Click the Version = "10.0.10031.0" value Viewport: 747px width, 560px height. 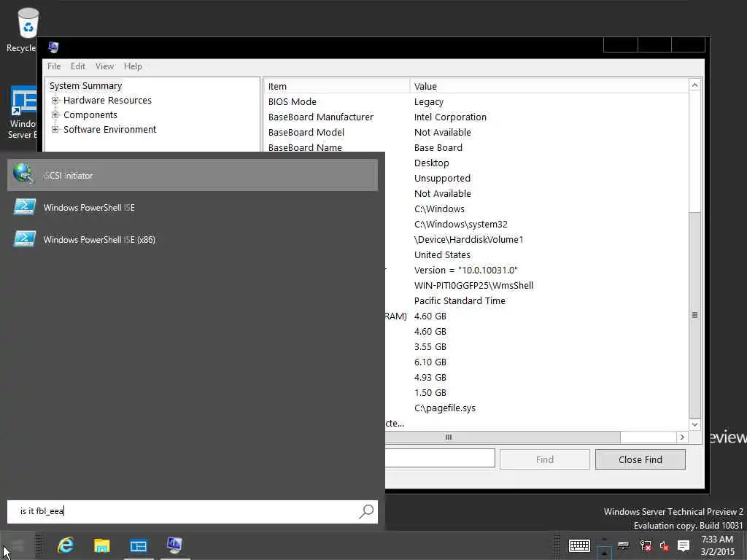click(466, 270)
